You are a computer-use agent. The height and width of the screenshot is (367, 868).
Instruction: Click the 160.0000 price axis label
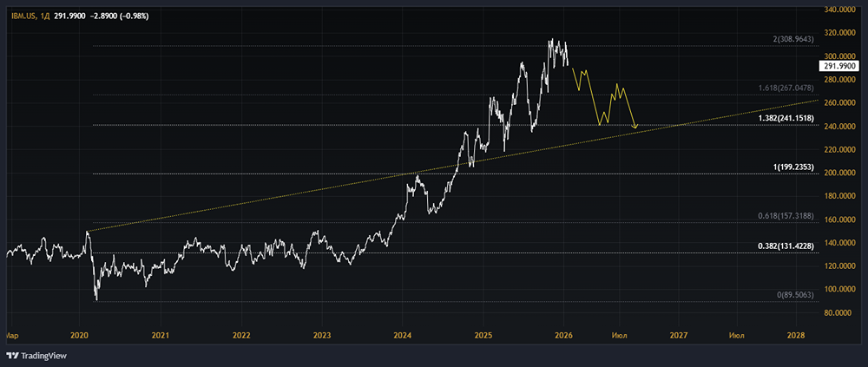[x=839, y=220]
